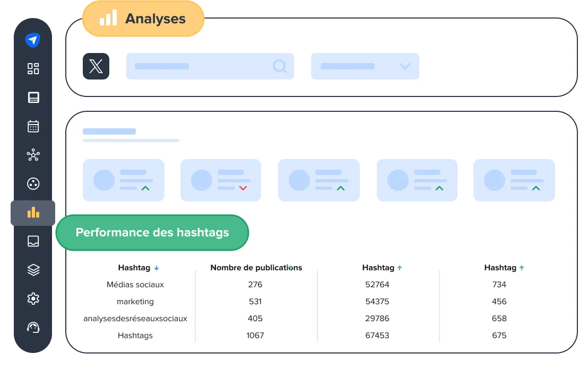Open the settings gear in the sidebar

33,298
